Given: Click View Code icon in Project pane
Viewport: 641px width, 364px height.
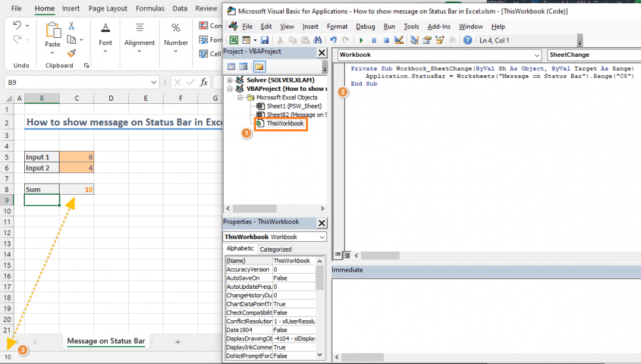Looking at the screenshot, I should [231, 67].
